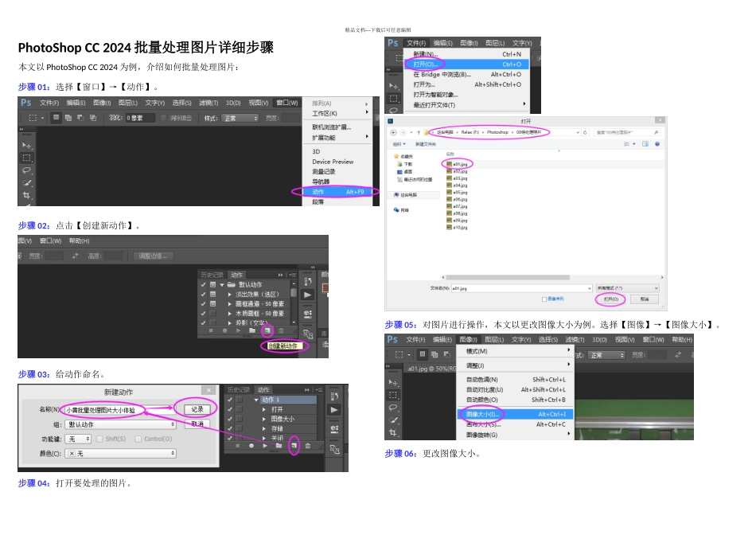Open the 组织 dropdown in the Open dialog

(x=399, y=144)
